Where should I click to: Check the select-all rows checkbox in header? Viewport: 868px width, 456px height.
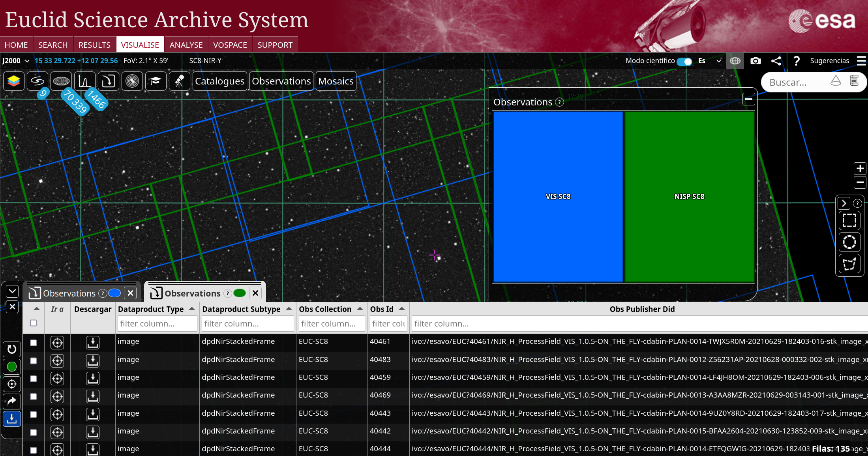[34, 323]
